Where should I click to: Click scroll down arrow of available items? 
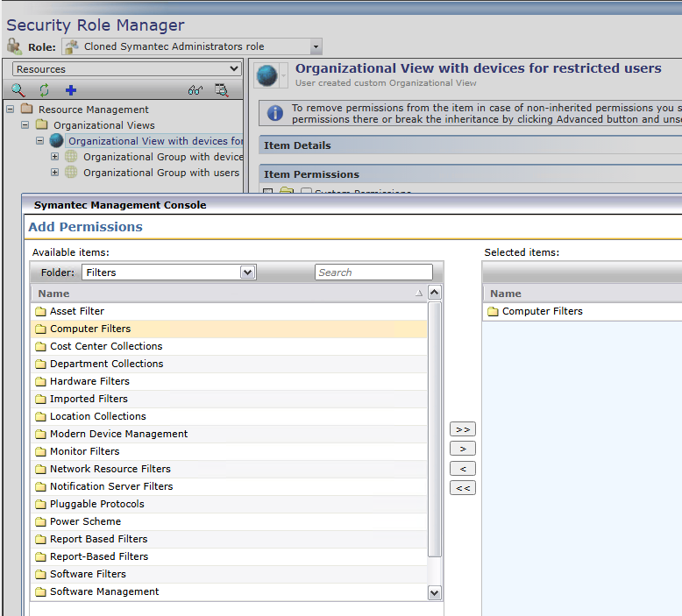click(x=435, y=592)
